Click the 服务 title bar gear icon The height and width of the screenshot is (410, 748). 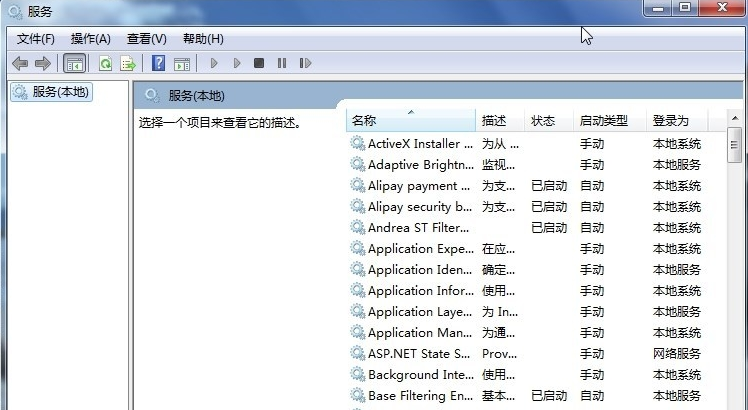coord(15,11)
